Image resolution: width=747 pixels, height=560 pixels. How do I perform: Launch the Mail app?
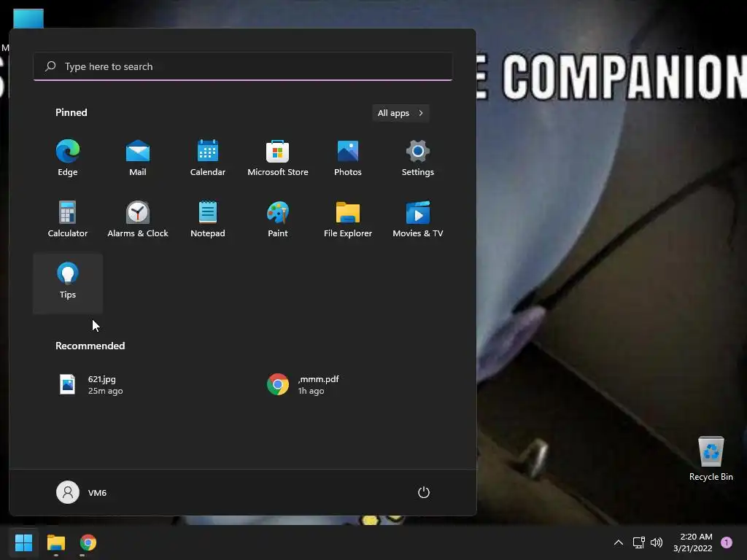(138, 158)
